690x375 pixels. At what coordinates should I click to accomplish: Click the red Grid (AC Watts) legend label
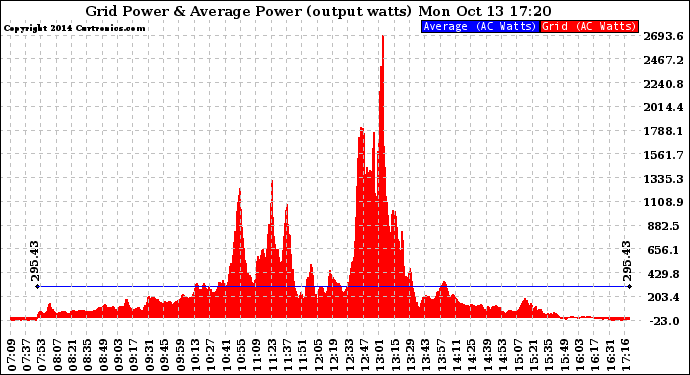click(589, 26)
